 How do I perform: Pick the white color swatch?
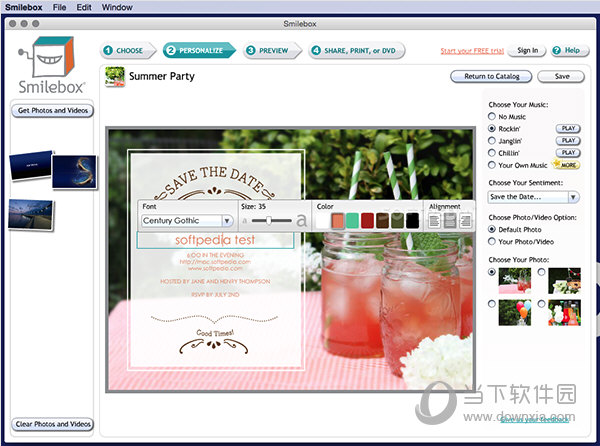pos(322,221)
